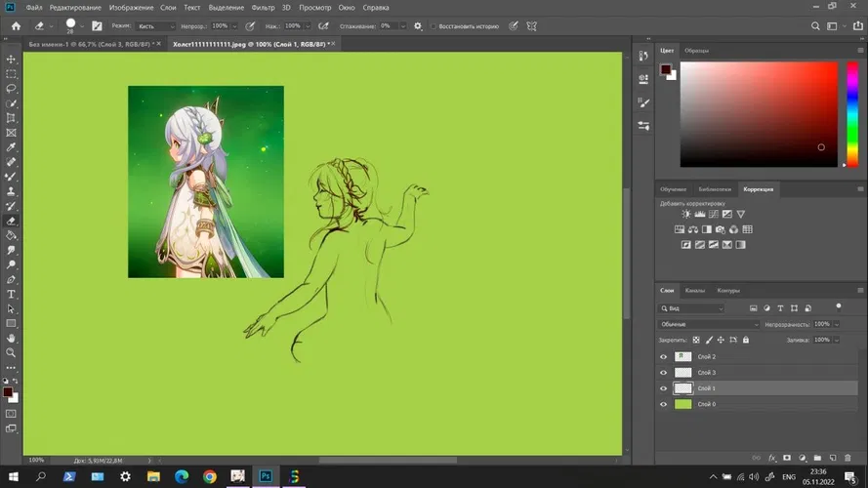Select the Lasso tool in the toolbar
The width and height of the screenshot is (868, 488).
(11, 88)
